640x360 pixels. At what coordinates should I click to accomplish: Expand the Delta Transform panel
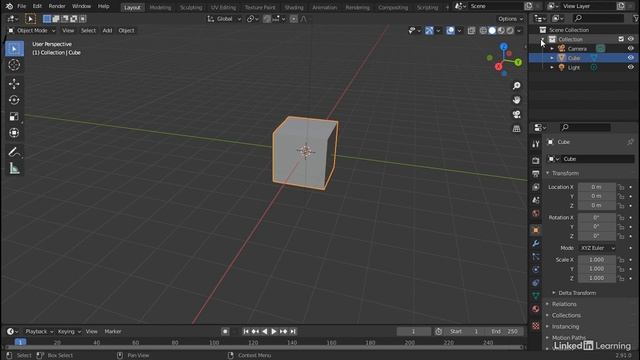click(x=577, y=293)
